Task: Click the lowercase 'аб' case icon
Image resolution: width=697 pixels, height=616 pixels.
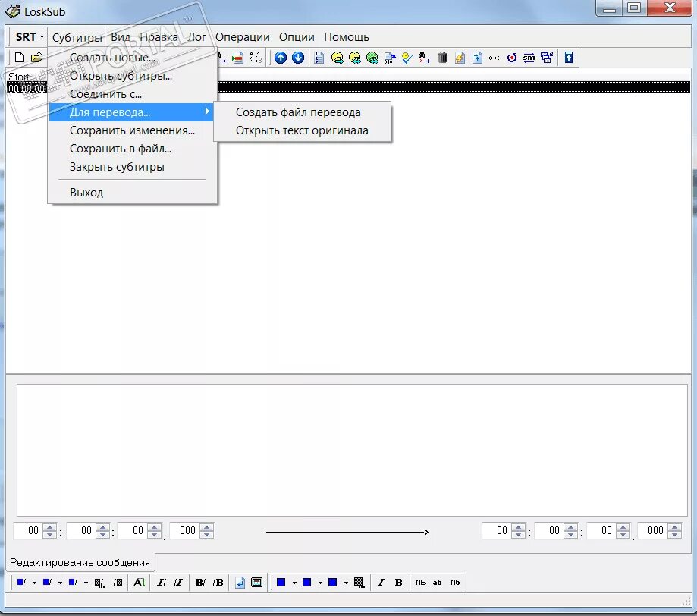Action: coord(438,582)
